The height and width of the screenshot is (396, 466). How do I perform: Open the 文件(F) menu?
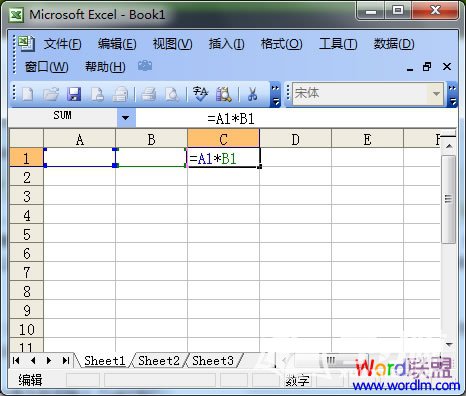pos(62,44)
